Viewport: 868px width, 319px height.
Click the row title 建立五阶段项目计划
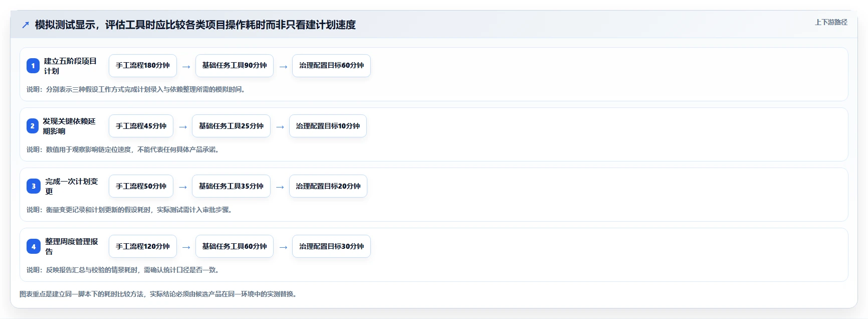coord(70,66)
